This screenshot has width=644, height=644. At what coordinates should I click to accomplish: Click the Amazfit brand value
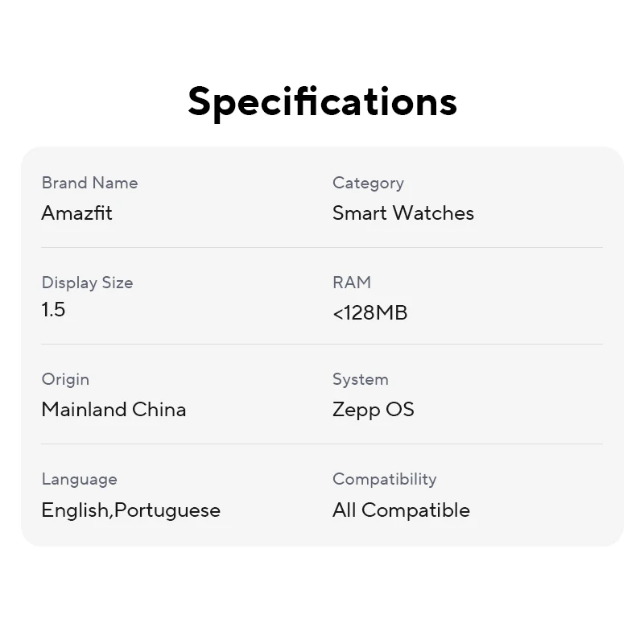click(x=76, y=213)
